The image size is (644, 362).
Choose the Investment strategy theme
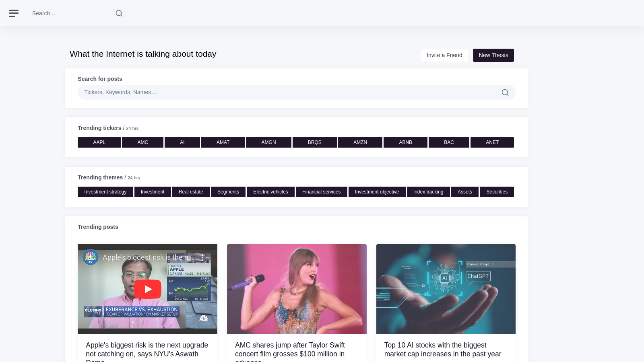point(105,192)
